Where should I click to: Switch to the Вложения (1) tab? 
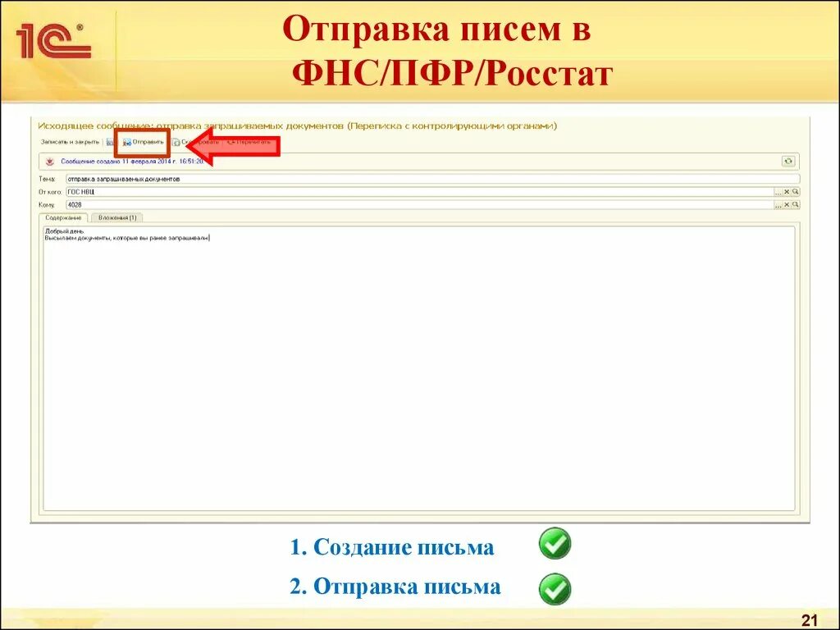coord(117,218)
